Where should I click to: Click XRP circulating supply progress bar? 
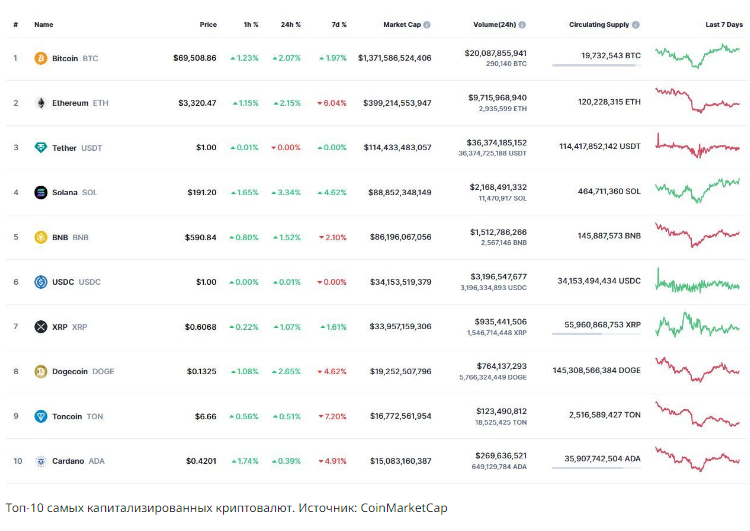[596, 334]
